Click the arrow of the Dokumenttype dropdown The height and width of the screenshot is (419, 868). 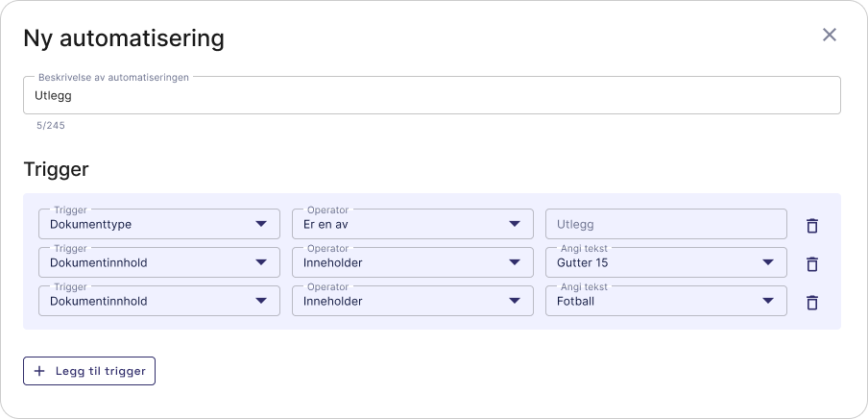click(x=261, y=224)
